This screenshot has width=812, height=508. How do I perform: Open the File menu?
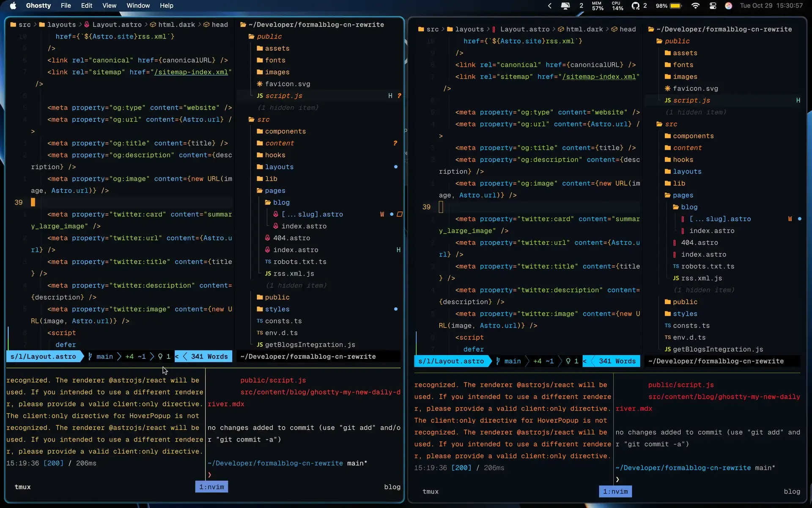pyautogui.click(x=66, y=6)
